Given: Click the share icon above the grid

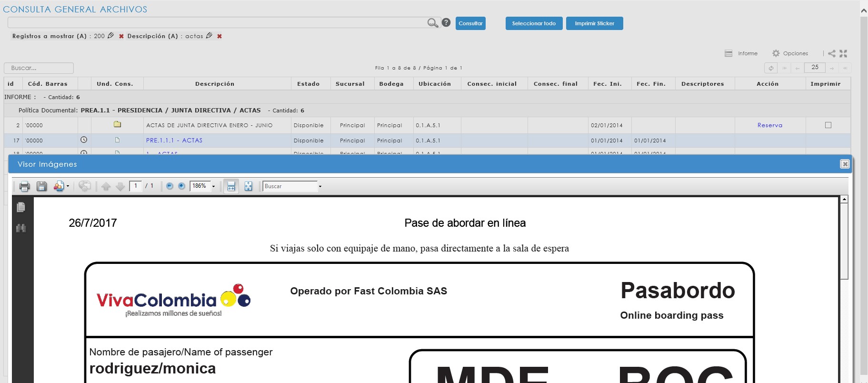Looking at the screenshot, I should pos(831,53).
